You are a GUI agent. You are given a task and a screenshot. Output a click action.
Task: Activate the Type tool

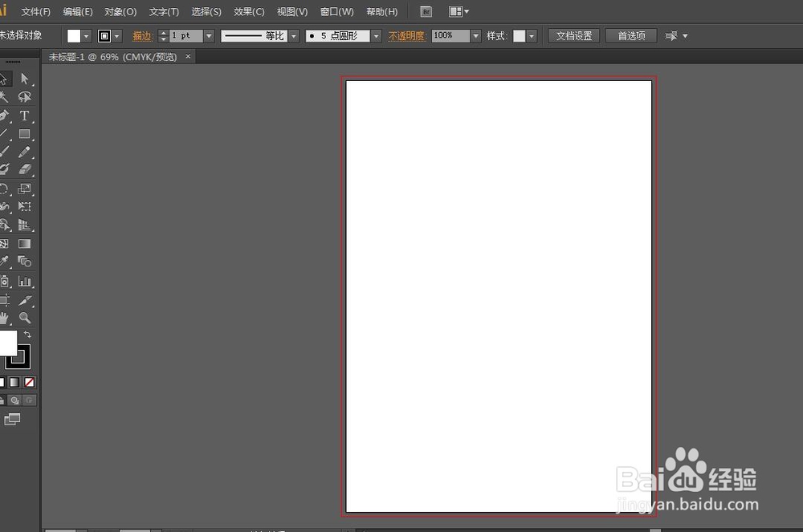tap(26, 116)
